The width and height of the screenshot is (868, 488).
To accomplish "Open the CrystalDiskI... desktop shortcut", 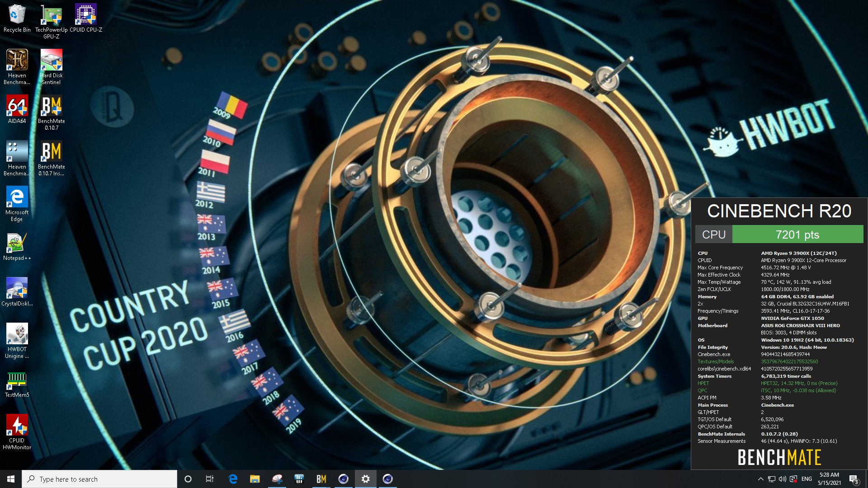I will coord(17,292).
